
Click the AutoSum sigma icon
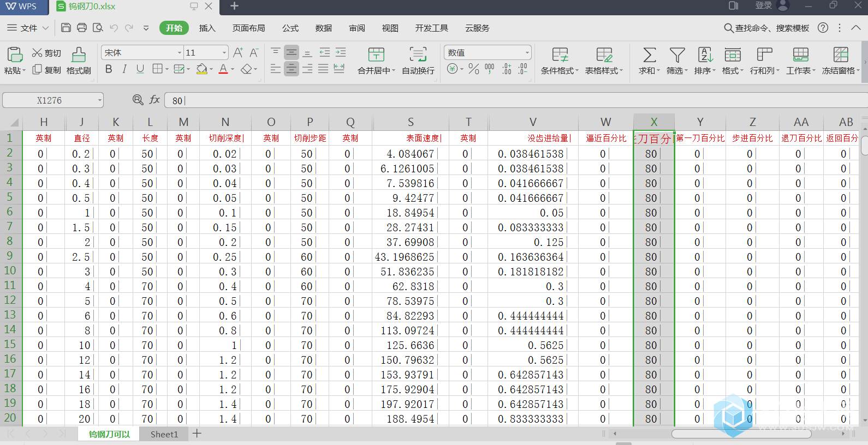[650, 55]
